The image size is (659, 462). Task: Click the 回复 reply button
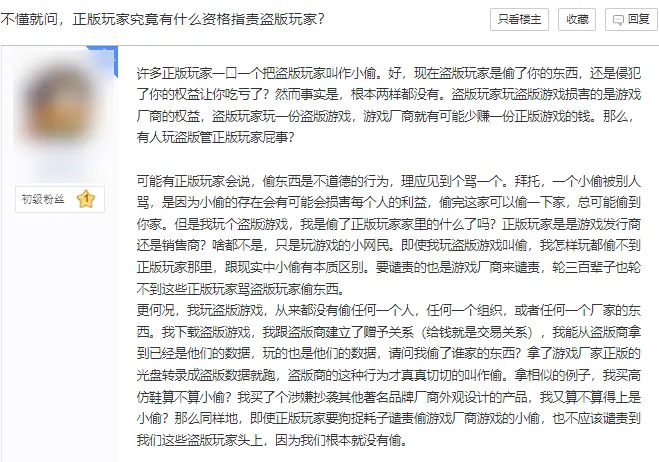pos(632,19)
